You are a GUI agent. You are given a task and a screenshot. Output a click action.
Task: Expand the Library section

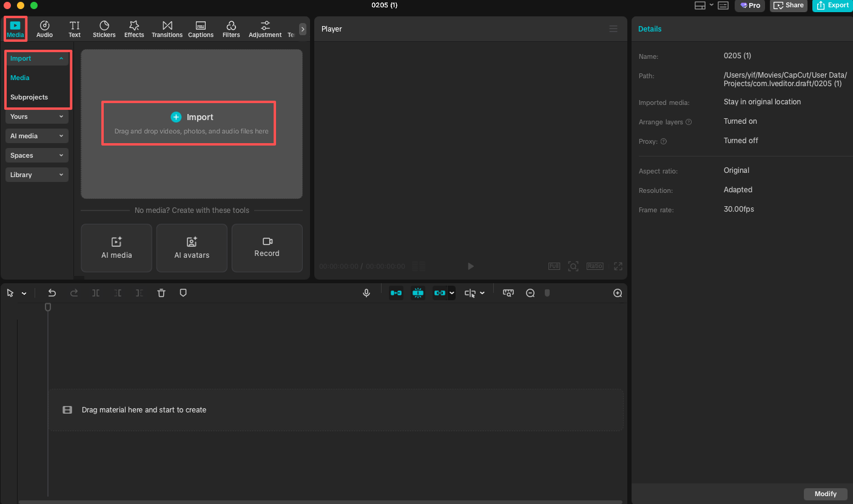point(37,175)
